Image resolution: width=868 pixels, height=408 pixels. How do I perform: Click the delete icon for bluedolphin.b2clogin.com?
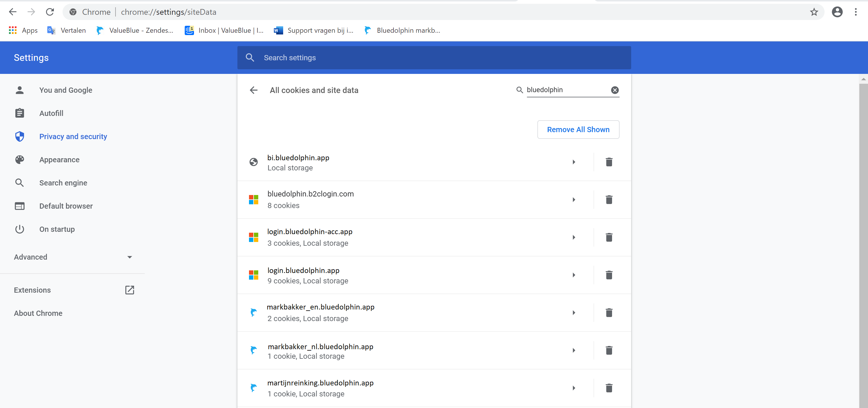click(609, 199)
